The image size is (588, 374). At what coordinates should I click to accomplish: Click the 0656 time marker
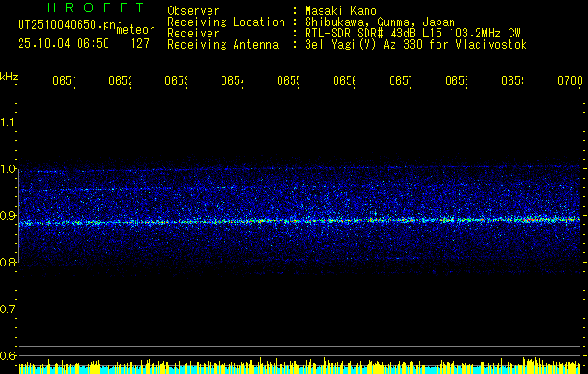click(344, 81)
